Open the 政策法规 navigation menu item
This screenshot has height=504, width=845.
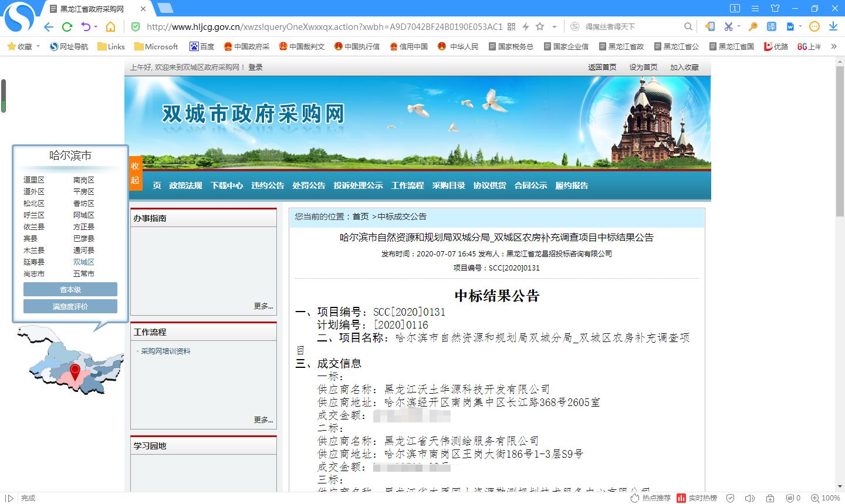point(185,185)
